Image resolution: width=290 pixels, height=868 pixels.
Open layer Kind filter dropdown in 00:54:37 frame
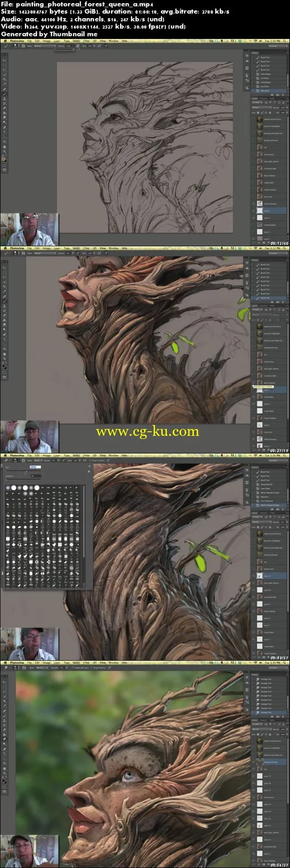point(258,725)
